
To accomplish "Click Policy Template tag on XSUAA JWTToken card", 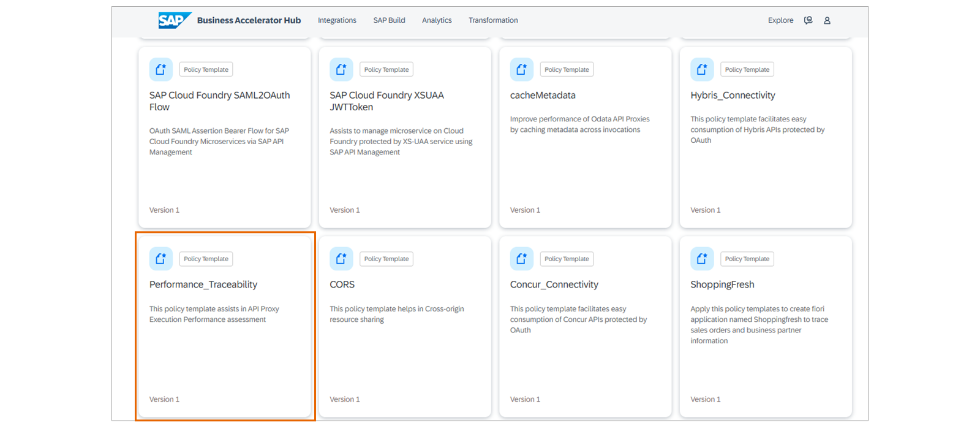I will point(386,69).
